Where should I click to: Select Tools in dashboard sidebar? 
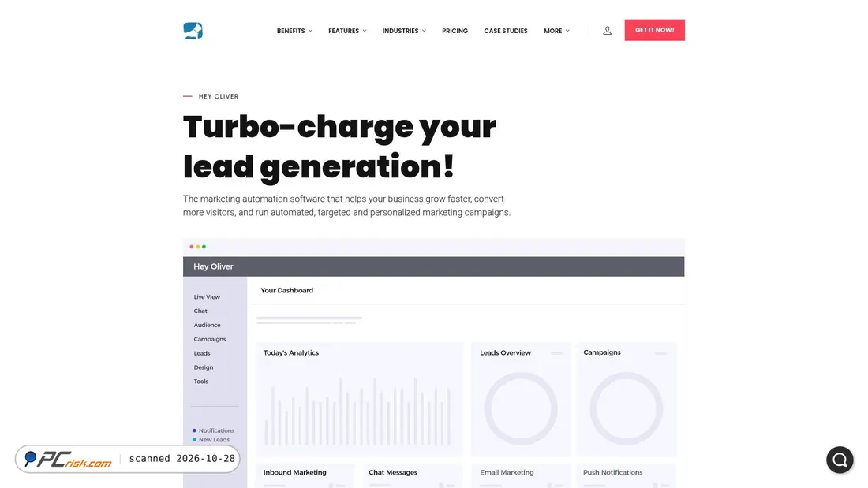[201, 382]
